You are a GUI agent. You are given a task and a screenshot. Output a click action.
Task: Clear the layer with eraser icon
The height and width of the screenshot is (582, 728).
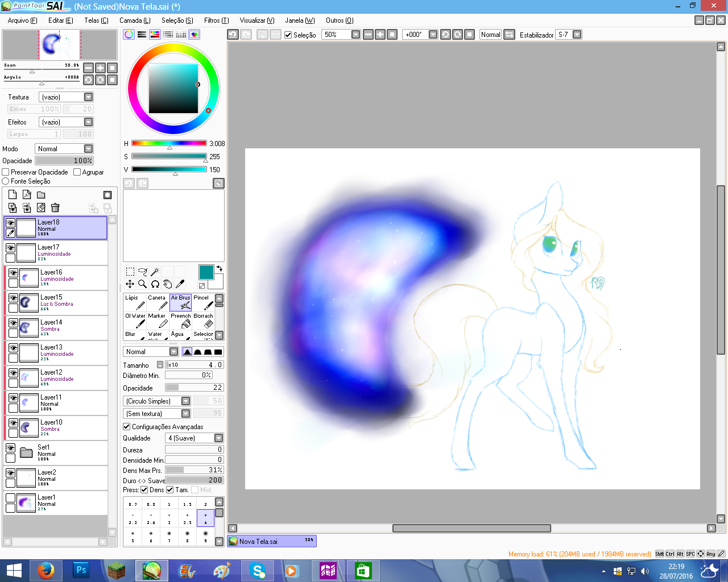tap(41, 208)
